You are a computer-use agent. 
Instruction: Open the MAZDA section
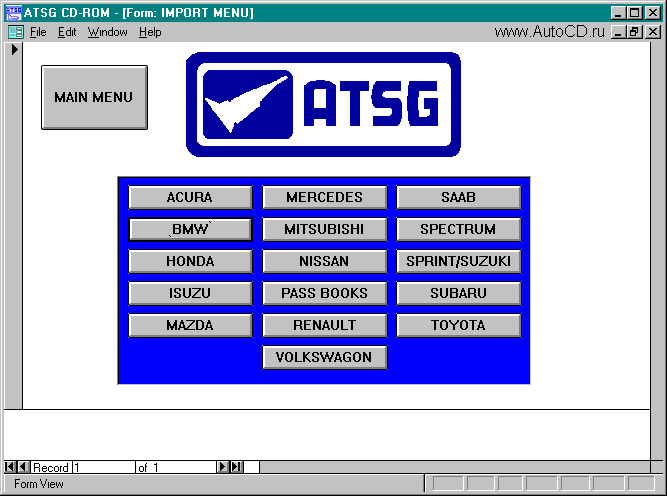click(190, 325)
